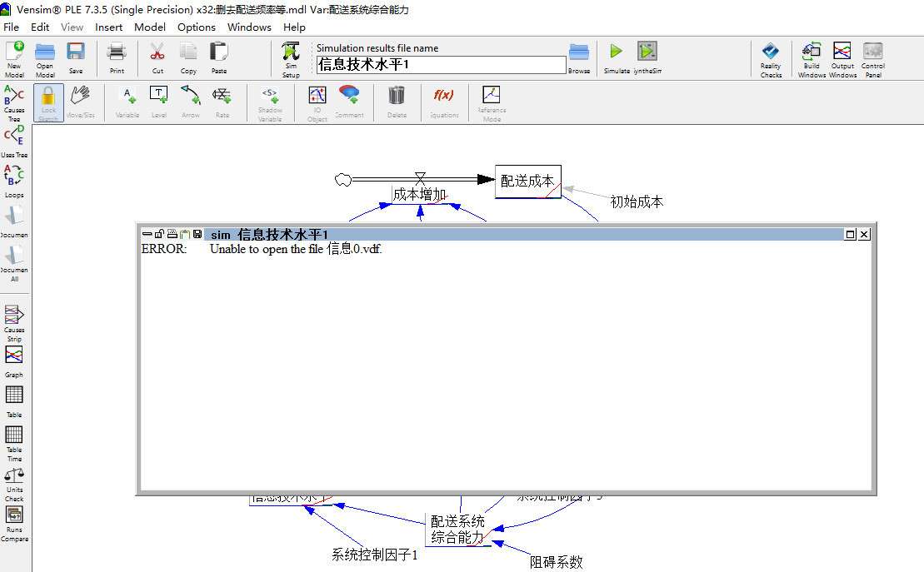This screenshot has height=572, width=924.
Task: Select the Shadow Variable tool
Action: (x=269, y=103)
